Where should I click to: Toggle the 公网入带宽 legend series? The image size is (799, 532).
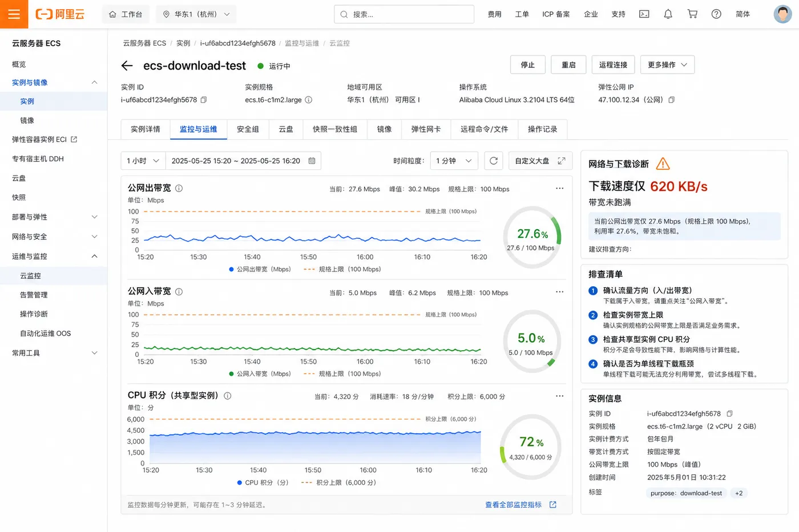tap(260, 374)
